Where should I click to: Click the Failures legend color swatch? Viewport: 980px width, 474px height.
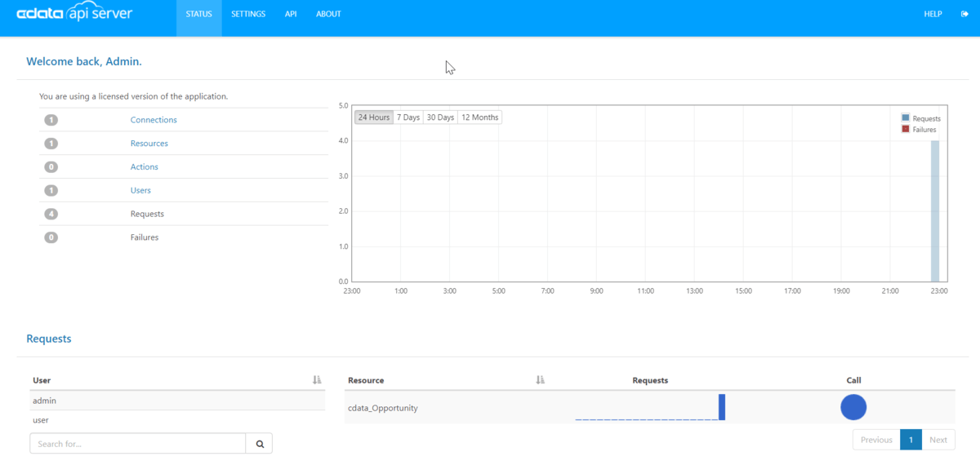pyautogui.click(x=905, y=129)
